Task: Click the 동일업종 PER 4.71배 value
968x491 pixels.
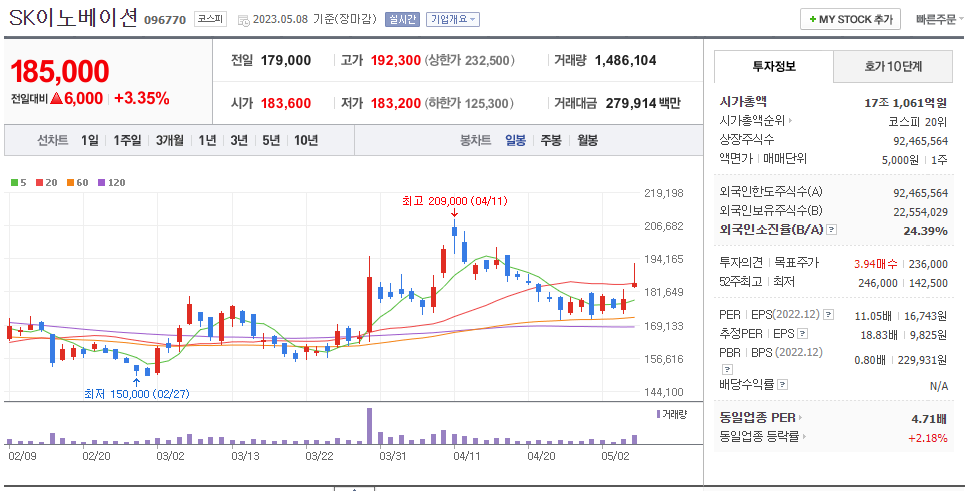Action: tap(929, 419)
